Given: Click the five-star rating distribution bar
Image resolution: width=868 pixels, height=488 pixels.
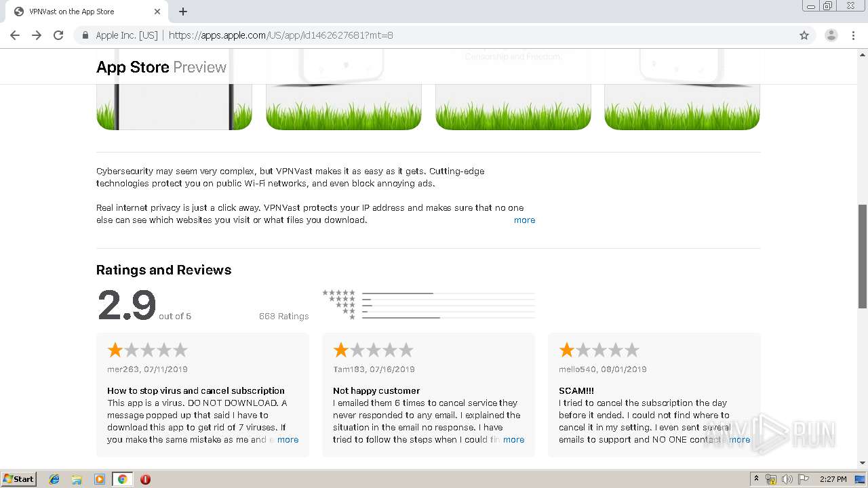Looking at the screenshot, I should 448,293.
